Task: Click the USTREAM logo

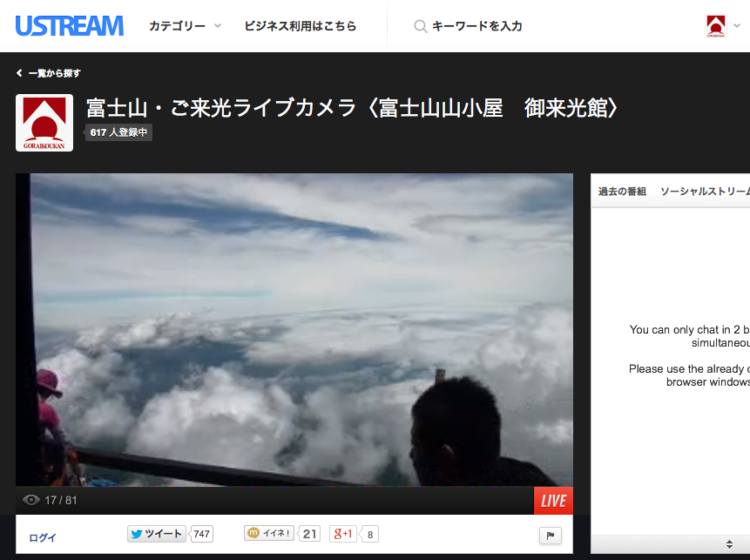Action: click(69, 26)
